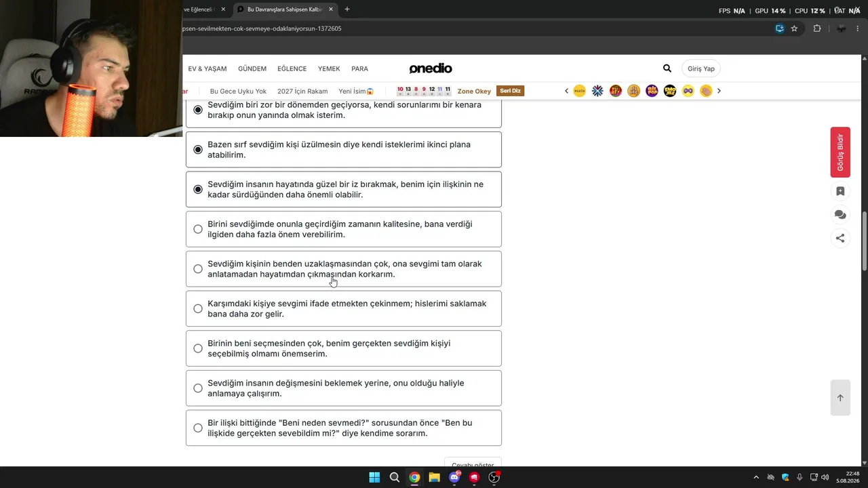Click the onedio logo

431,68
